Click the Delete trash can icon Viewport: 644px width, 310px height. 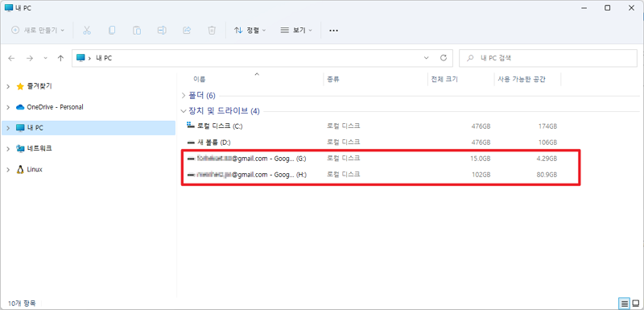tap(212, 31)
